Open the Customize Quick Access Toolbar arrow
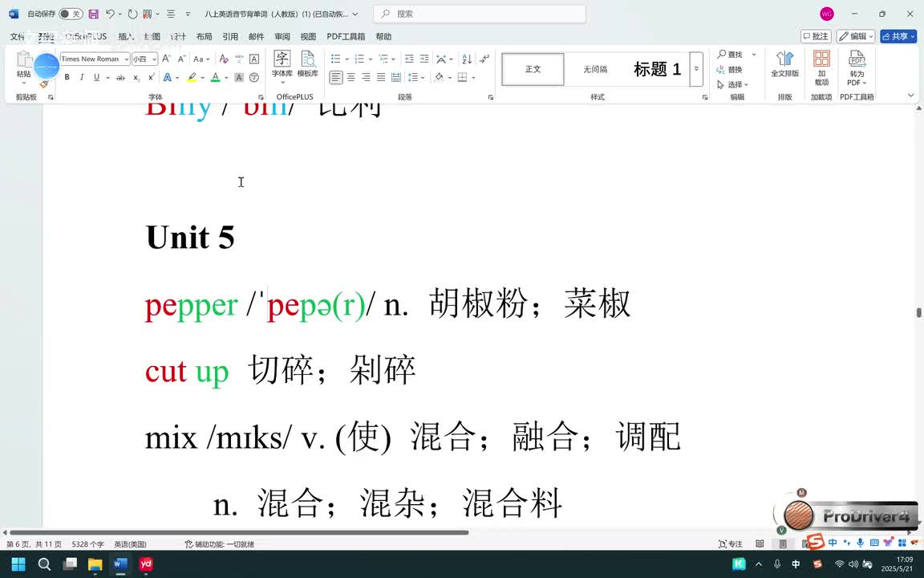Viewport: 924px width, 578px height. [x=188, y=14]
